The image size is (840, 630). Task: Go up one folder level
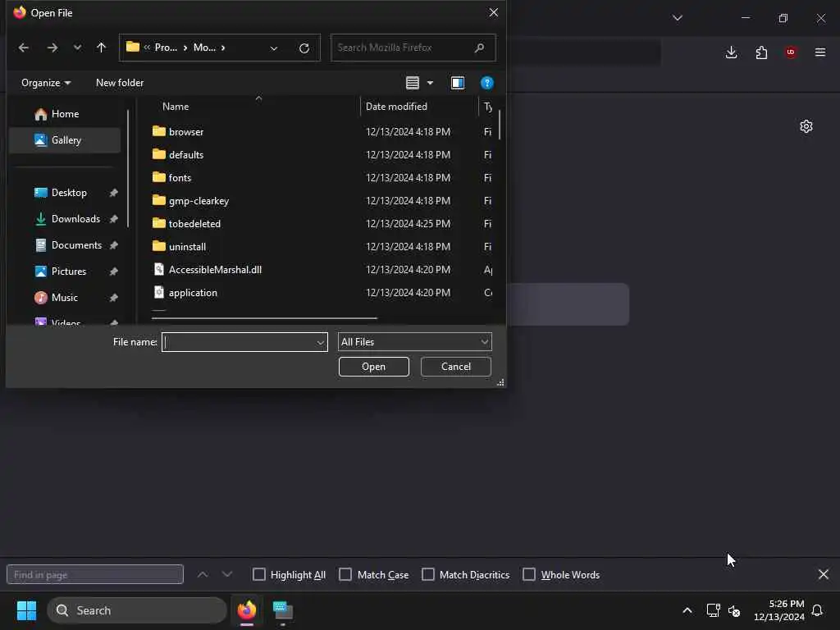(101, 48)
